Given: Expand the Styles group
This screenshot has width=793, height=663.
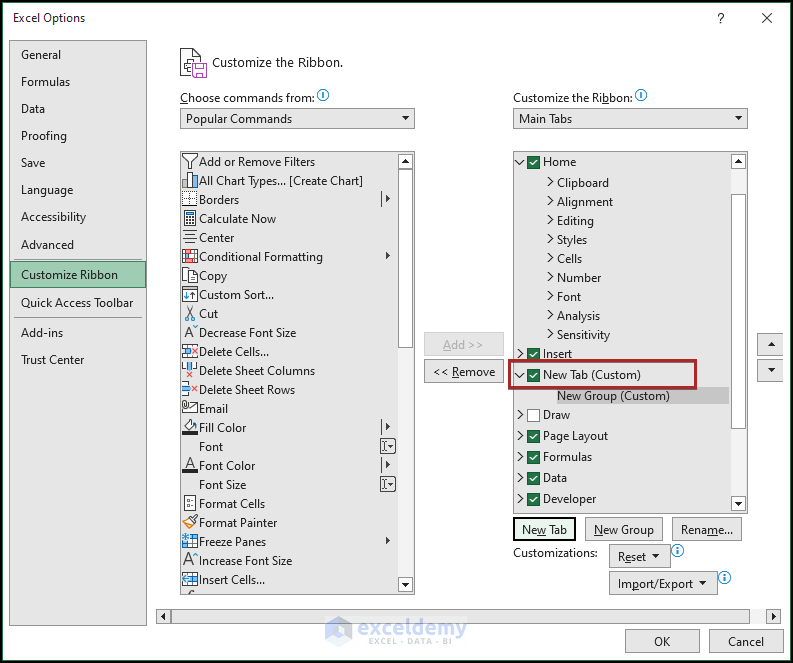Looking at the screenshot, I should pos(550,239).
